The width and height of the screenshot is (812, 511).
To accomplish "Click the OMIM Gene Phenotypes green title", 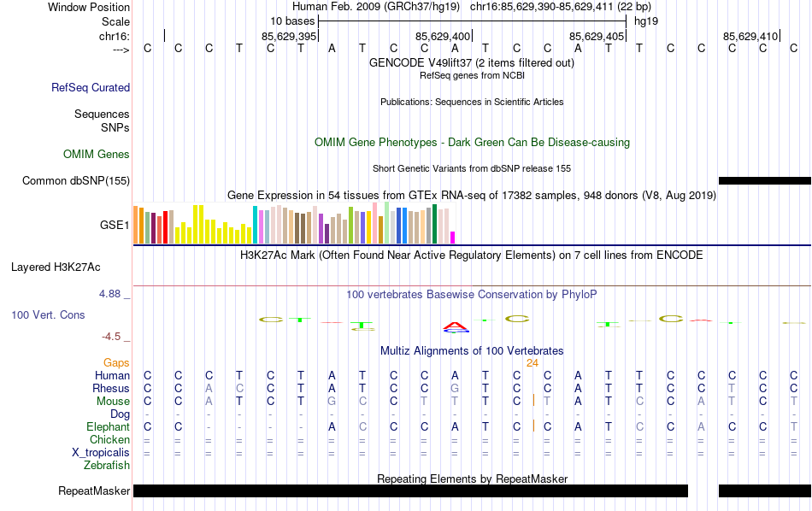I will pyautogui.click(x=473, y=143).
